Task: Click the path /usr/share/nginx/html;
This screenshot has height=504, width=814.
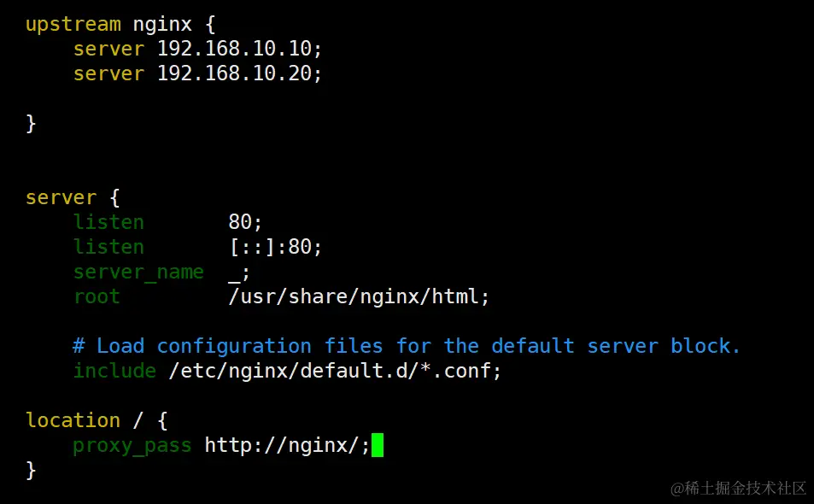Action: pyautogui.click(x=359, y=296)
